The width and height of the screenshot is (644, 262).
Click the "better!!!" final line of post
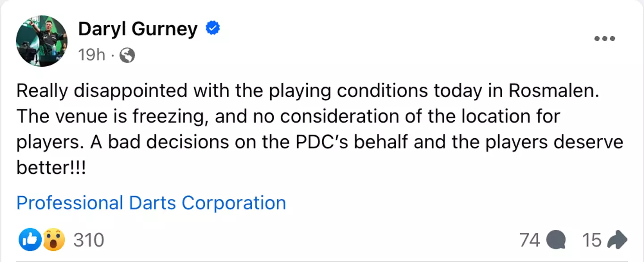click(x=51, y=168)
